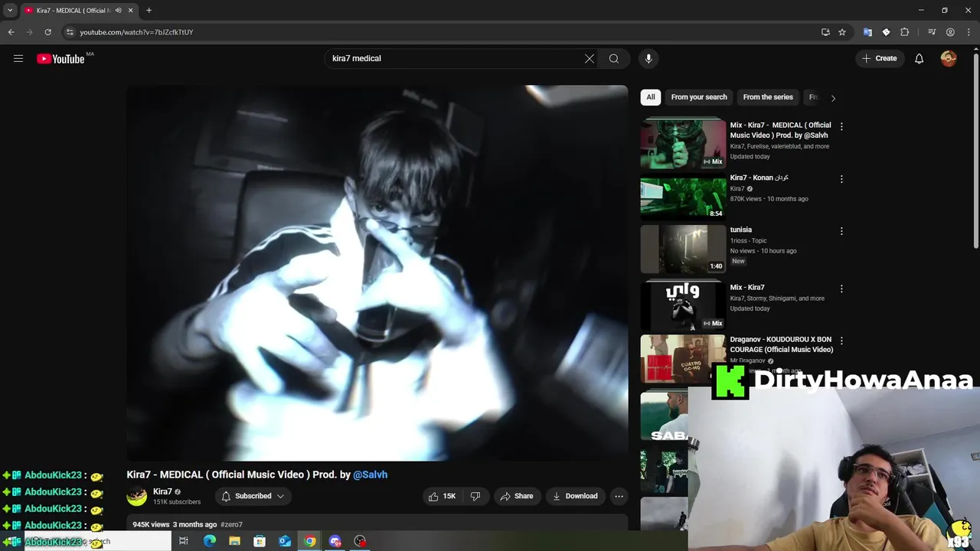Click the video player to pause
The image size is (980, 551).
pos(377,273)
